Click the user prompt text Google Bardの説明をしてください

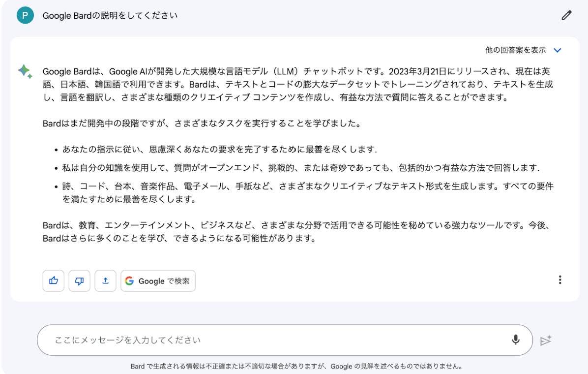110,16
